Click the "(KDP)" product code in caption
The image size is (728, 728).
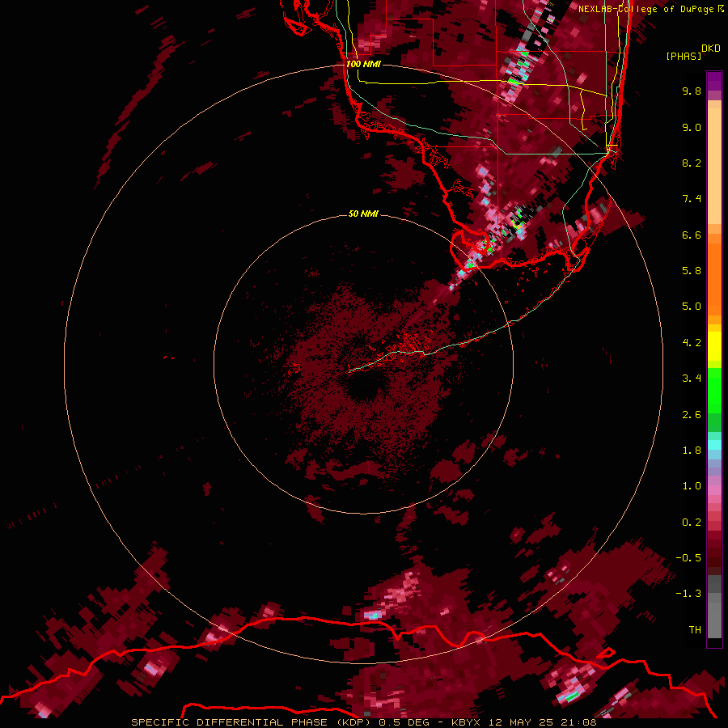pyautogui.click(x=353, y=722)
